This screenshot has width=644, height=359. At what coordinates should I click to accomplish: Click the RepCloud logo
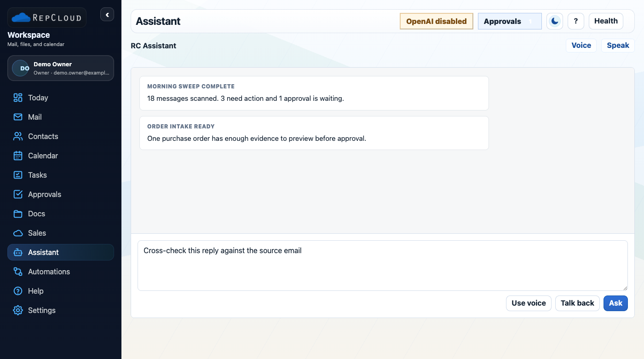coord(47,17)
